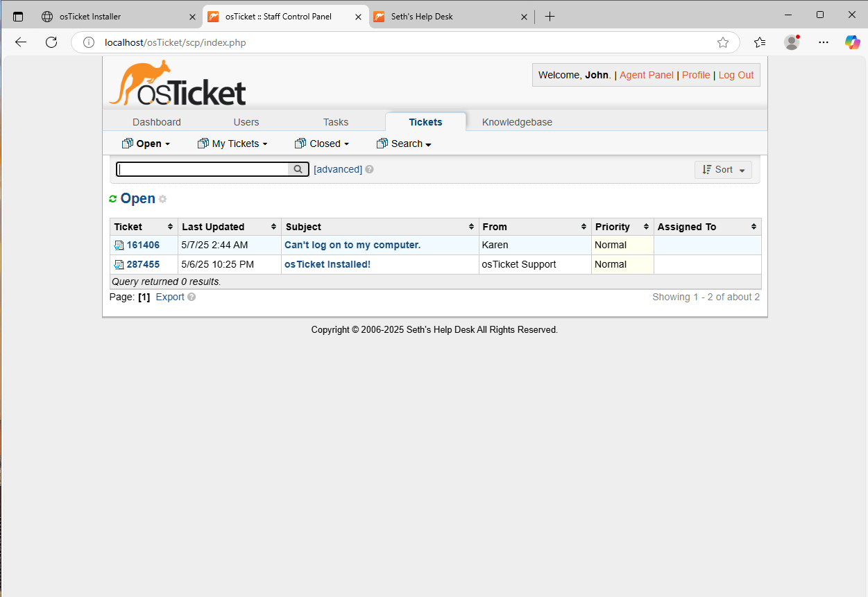The height and width of the screenshot is (597, 868).
Task: Expand the My Tickets dropdown
Action: coord(232,144)
